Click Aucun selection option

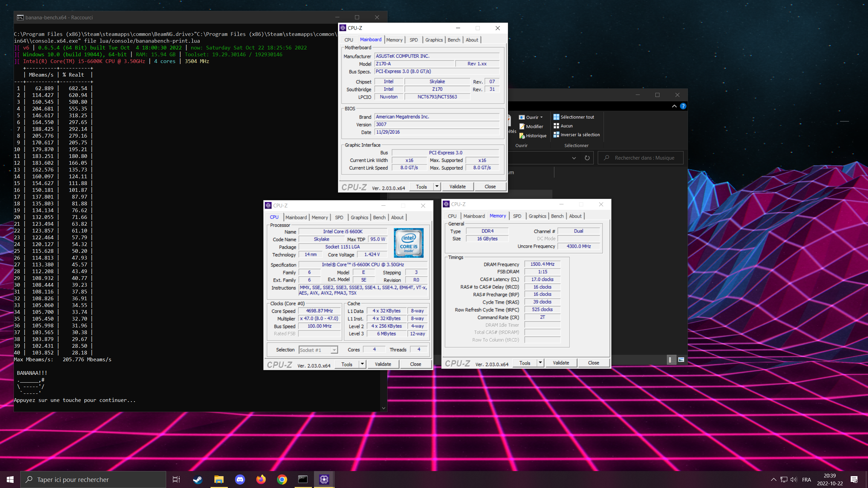coord(563,126)
